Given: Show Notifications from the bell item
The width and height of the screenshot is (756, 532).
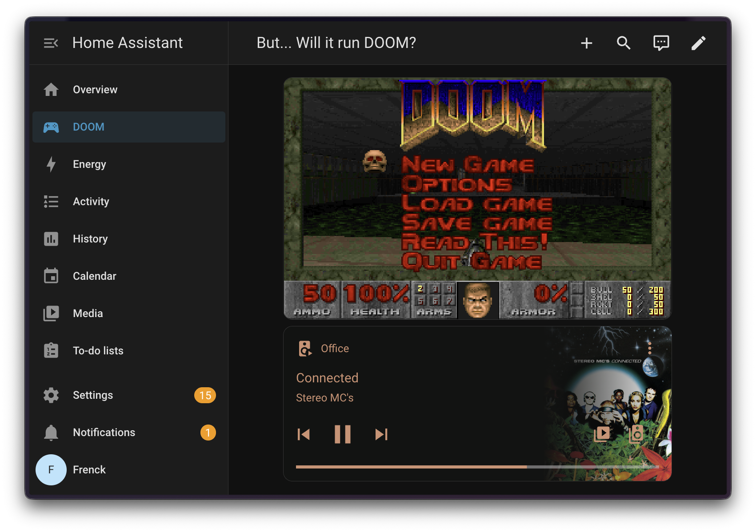Looking at the screenshot, I should [129, 433].
